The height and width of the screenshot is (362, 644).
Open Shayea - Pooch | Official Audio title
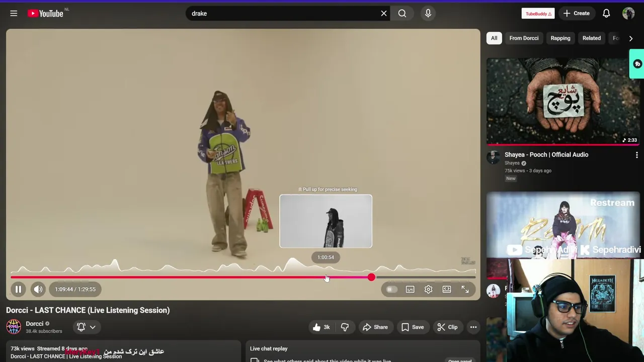(x=546, y=155)
